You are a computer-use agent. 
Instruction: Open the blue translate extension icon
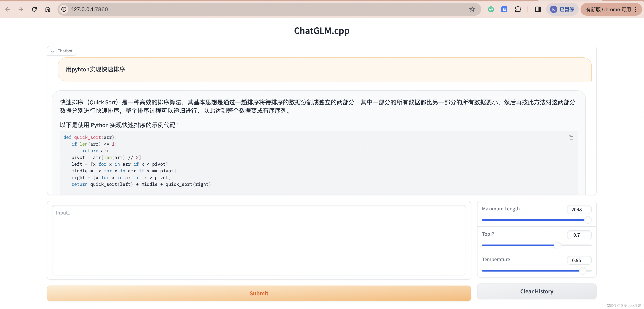point(504,9)
